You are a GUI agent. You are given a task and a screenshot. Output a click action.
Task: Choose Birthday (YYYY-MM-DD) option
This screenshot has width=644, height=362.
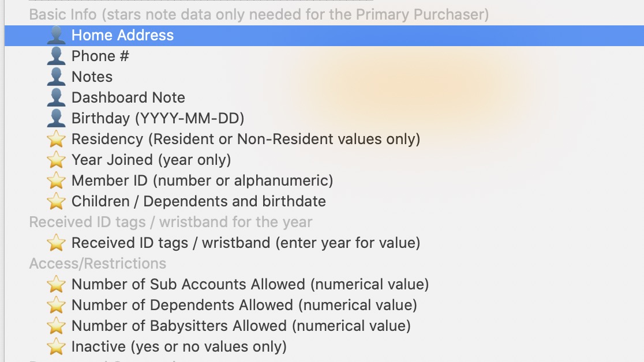tap(158, 118)
